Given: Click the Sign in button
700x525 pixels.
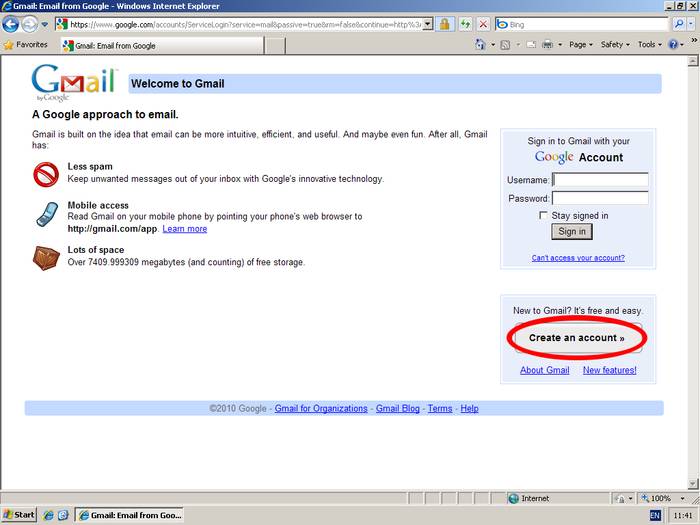Looking at the screenshot, I should pos(572,231).
